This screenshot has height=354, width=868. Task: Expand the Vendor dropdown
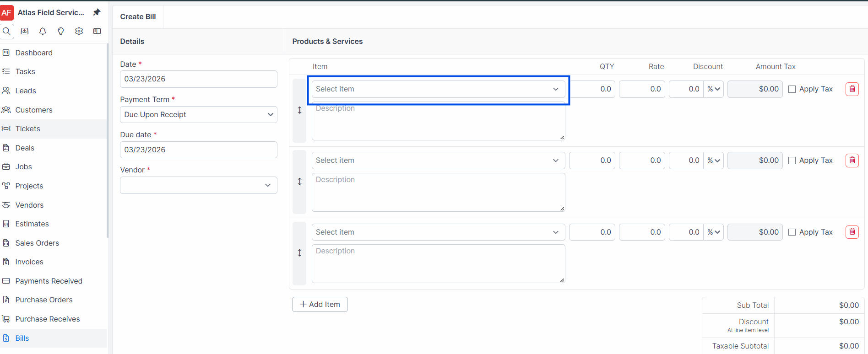coord(199,185)
